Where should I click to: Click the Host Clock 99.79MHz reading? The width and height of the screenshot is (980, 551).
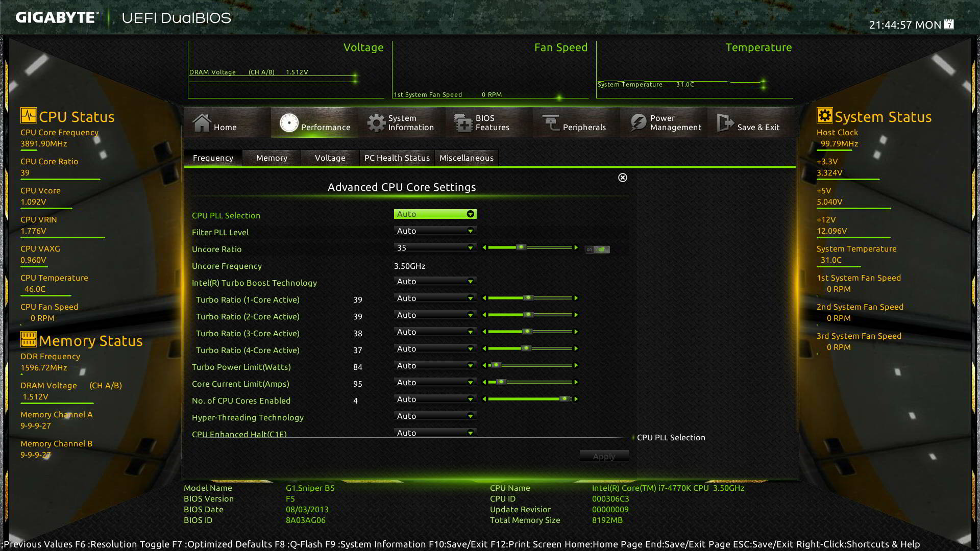click(839, 143)
